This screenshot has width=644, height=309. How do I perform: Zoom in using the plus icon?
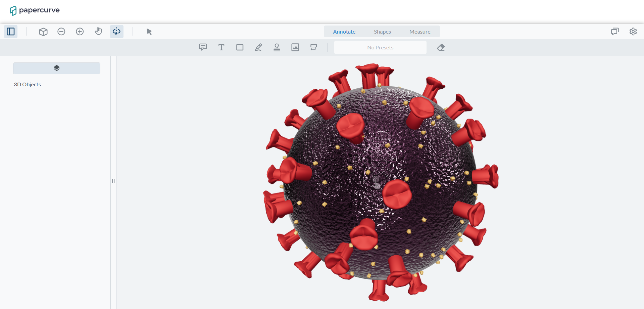[80, 31]
